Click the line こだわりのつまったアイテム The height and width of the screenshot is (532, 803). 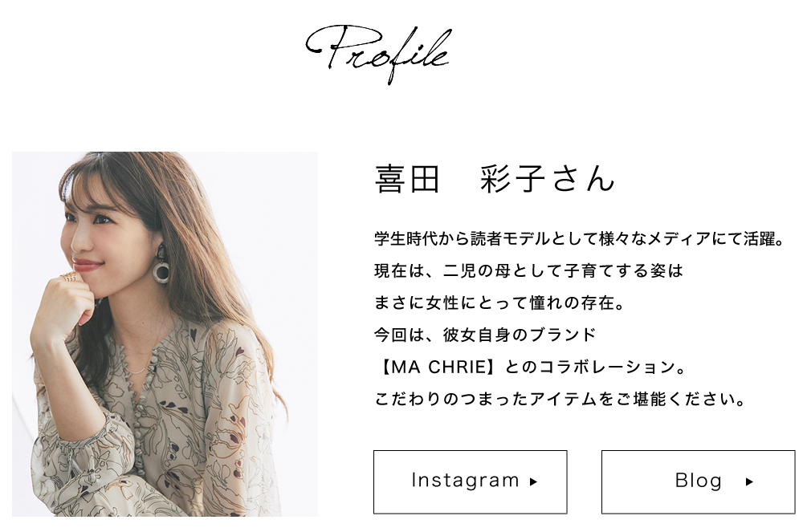coord(560,399)
